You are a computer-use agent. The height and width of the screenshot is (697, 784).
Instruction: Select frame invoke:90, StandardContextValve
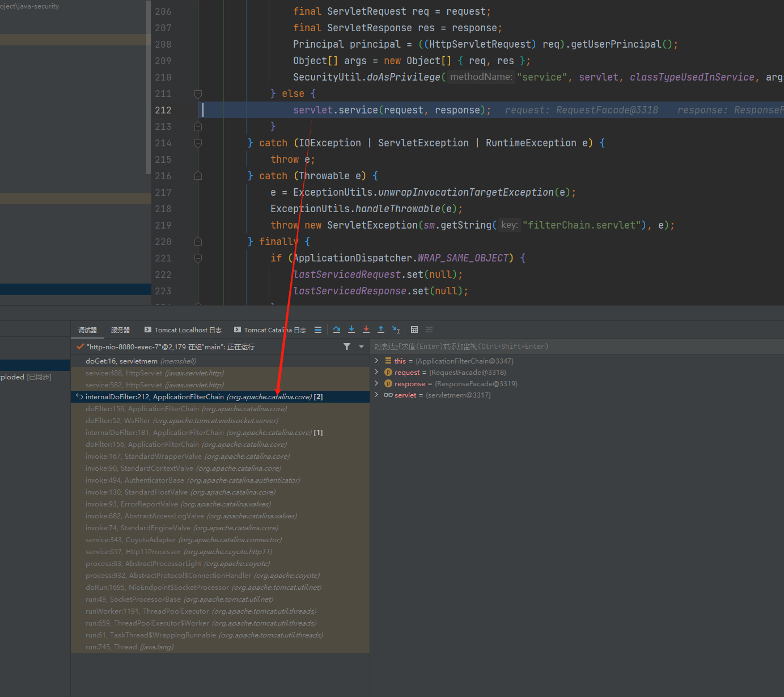point(220,468)
